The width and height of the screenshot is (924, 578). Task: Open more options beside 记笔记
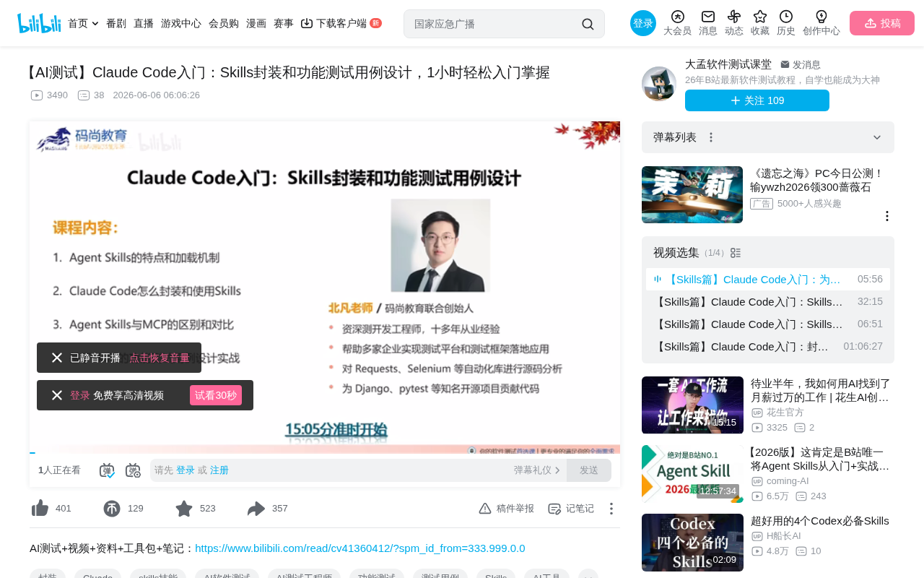(611, 509)
